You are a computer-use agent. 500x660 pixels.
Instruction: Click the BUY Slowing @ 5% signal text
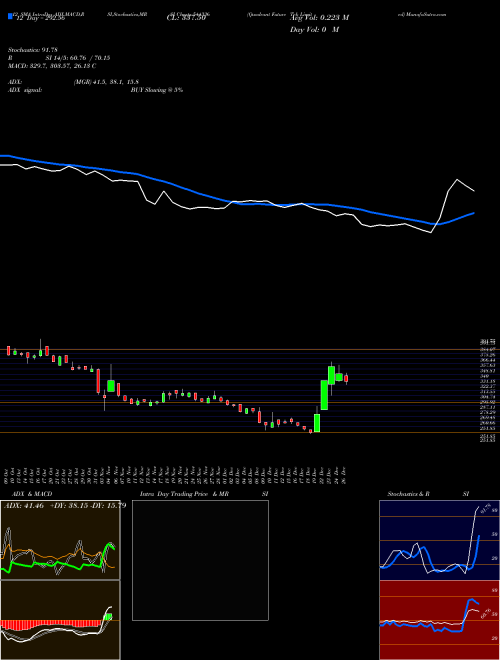(157, 90)
